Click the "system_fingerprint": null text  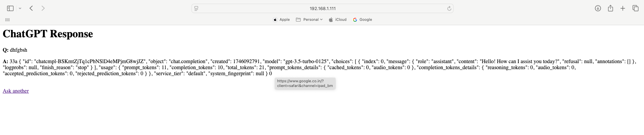tap(236, 74)
